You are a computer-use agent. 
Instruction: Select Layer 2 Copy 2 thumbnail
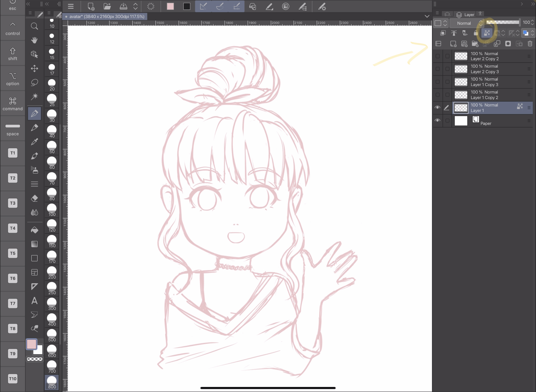461,56
